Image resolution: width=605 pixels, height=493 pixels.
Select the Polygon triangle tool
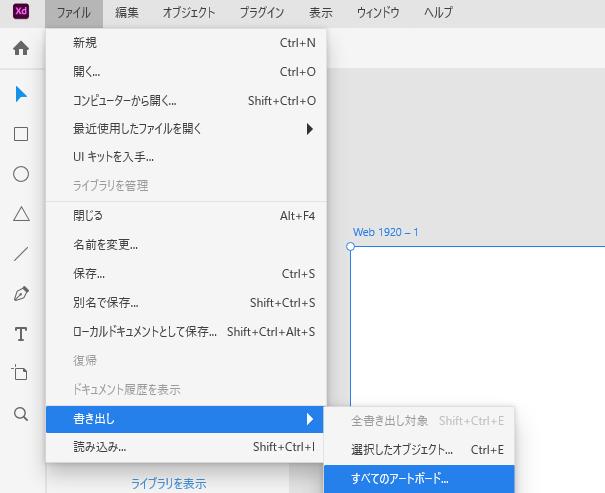[20, 214]
